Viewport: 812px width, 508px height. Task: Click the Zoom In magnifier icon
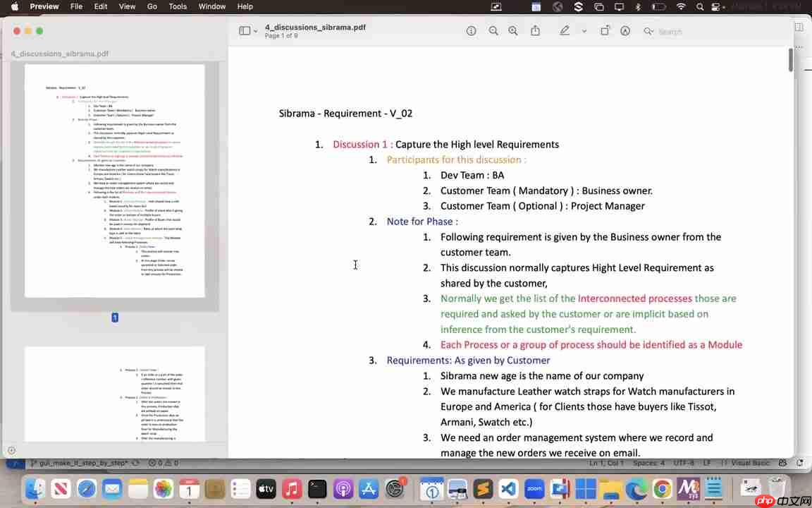(512, 31)
